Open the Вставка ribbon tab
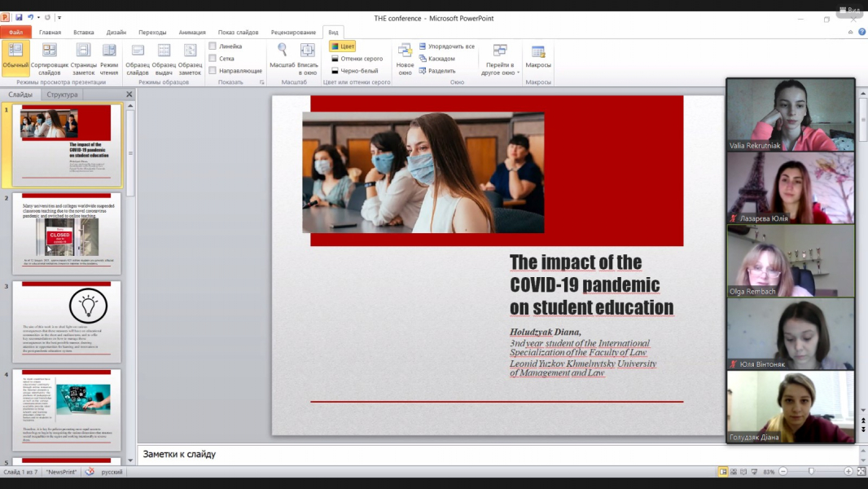Viewport: 868px width, 489px height. [x=84, y=33]
